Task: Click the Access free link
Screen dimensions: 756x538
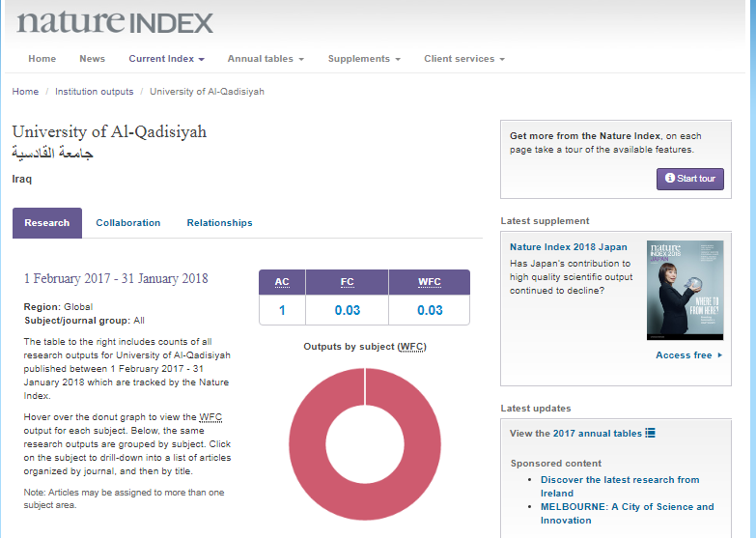Action: pyautogui.click(x=684, y=355)
